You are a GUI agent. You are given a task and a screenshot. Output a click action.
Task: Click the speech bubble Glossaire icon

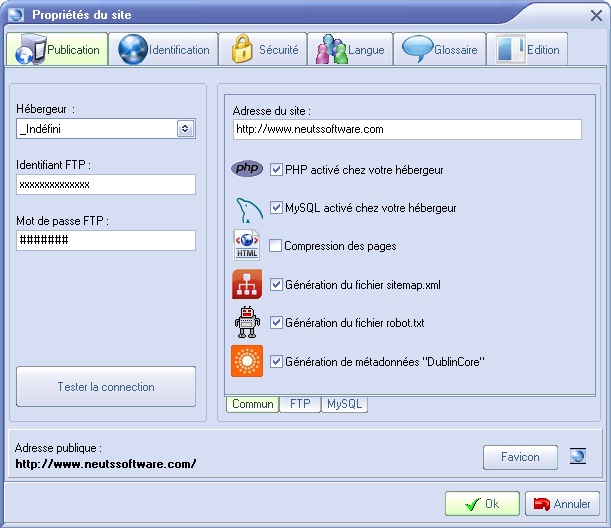pyautogui.click(x=418, y=49)
